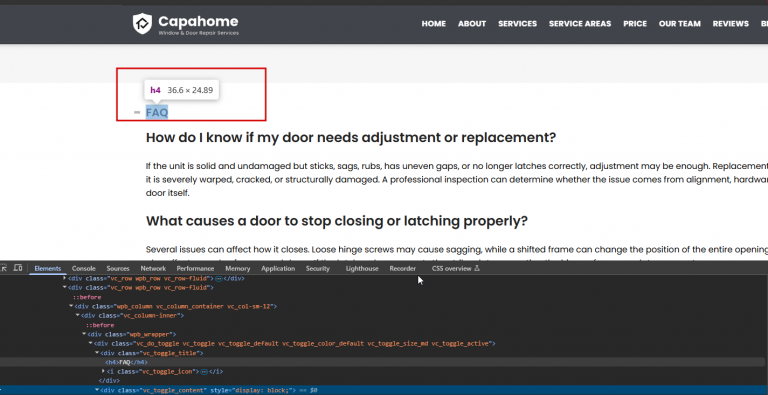
Task: Go to HOME in site navigation
Action: pyautogui.click(x=434, y=24)
